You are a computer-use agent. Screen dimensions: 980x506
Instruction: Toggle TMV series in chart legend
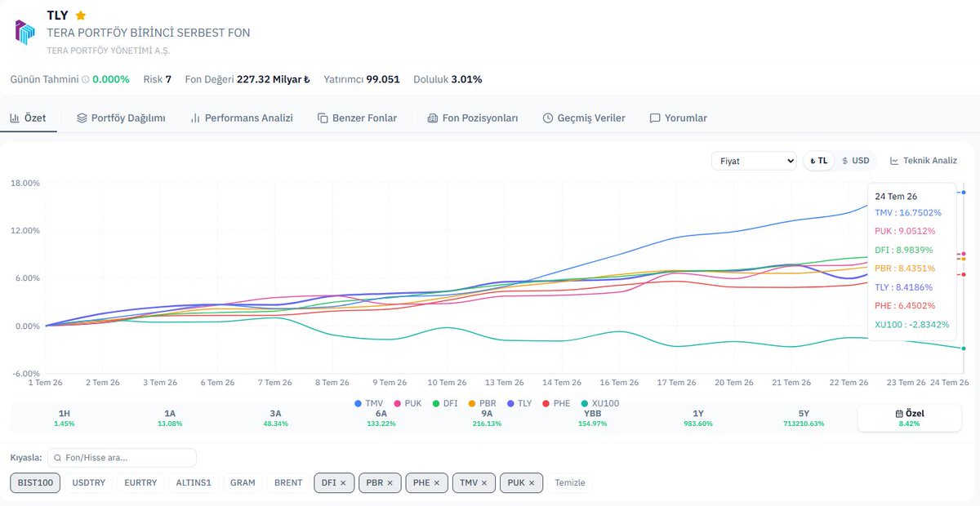368,403
